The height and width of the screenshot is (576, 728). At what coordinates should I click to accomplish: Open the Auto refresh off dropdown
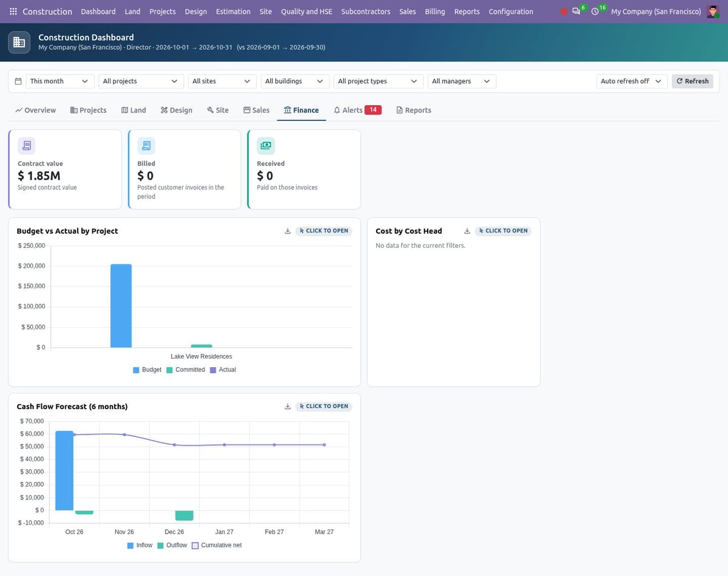tap(632, 81)
